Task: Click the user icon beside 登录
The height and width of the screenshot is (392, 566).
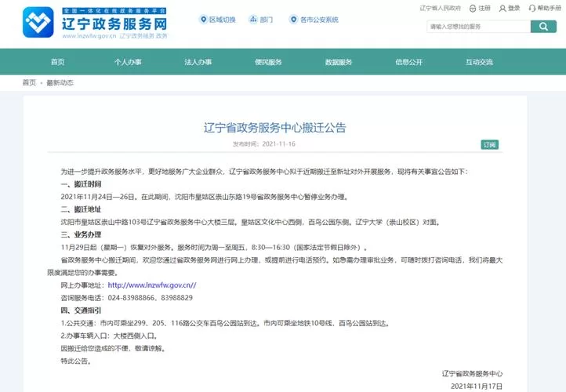Action: pos(503,9)
